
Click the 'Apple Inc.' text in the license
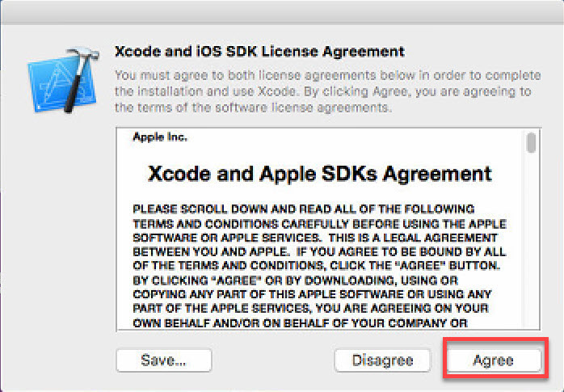coord(160,137)
